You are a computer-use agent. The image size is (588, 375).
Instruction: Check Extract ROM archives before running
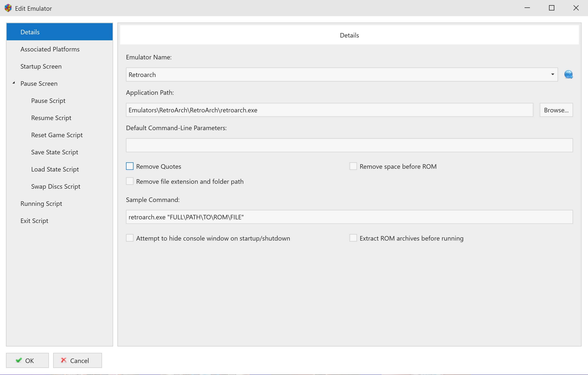pyautogui.click(x=353, y=238)
